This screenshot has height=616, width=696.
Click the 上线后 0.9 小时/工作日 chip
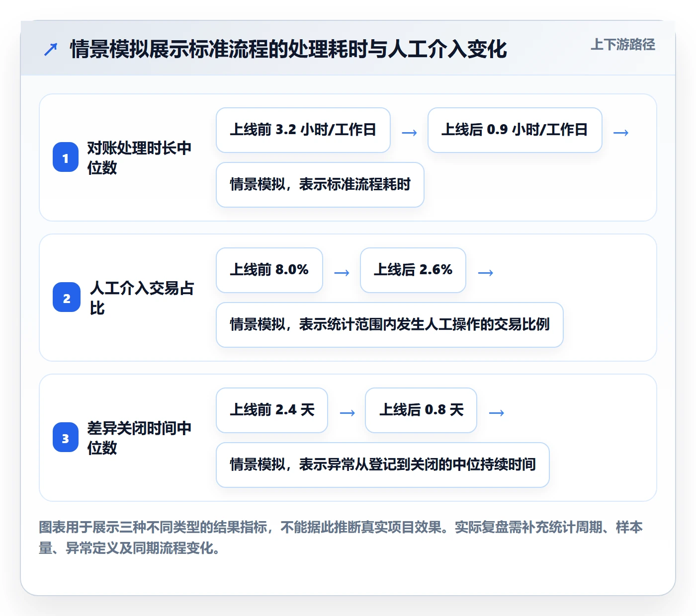[x=515, y=130]
